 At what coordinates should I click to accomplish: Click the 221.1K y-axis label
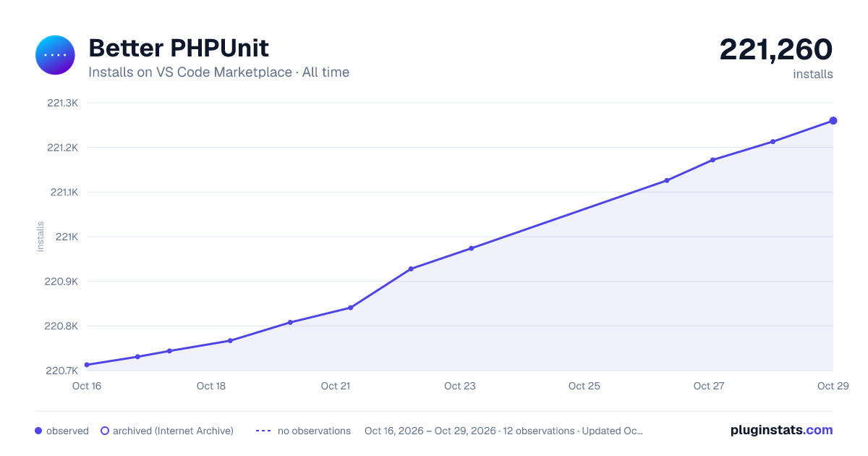[64, 193]
